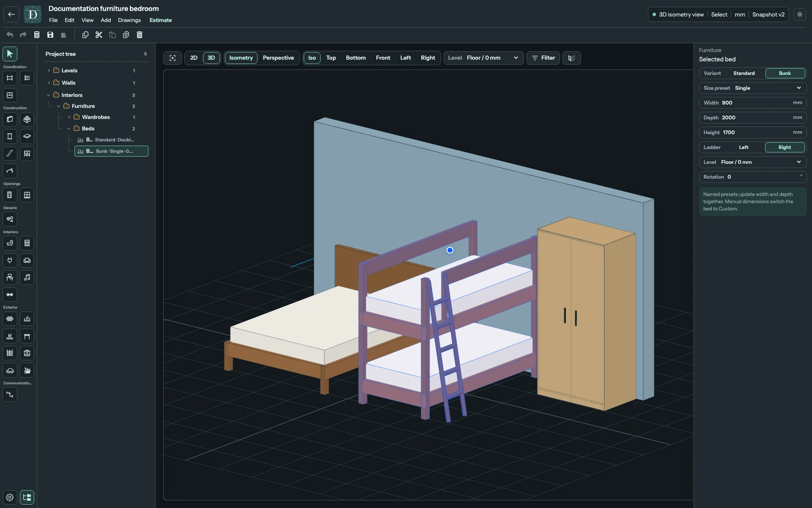Set bed Variant to Standard
The image size is (812, 508).
pyautogui.click(x=744, y=73)
